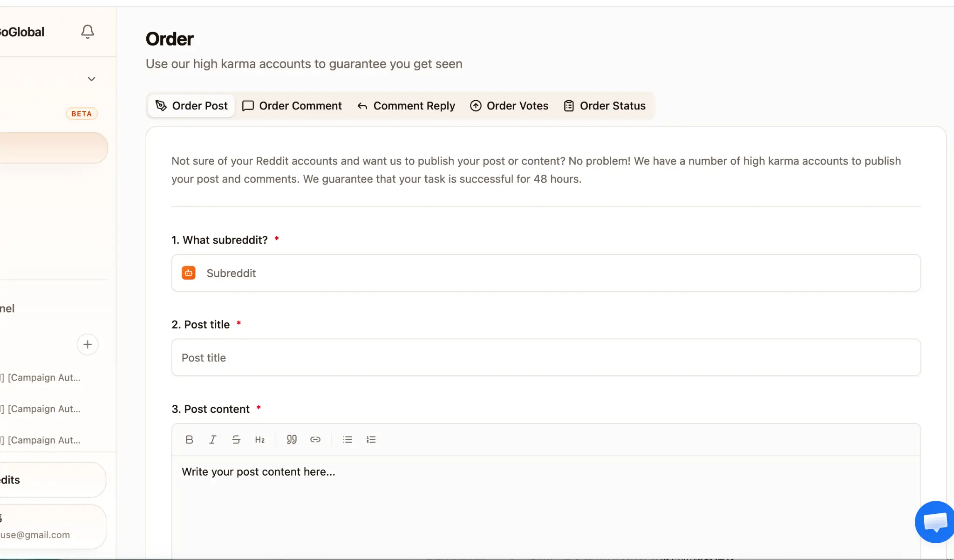Insert a block quote
Image resolution: width=954 pixels, height=560 pixels.
[x=292, y=439]
